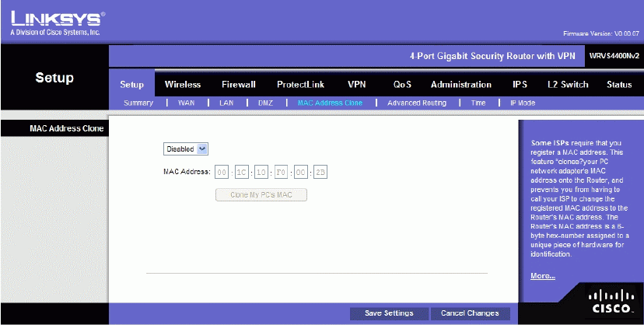Image resolution: width=644 pixels, height=325 pixels.
Task: Select the DMZ subtab
Action: tap(265, 103)
